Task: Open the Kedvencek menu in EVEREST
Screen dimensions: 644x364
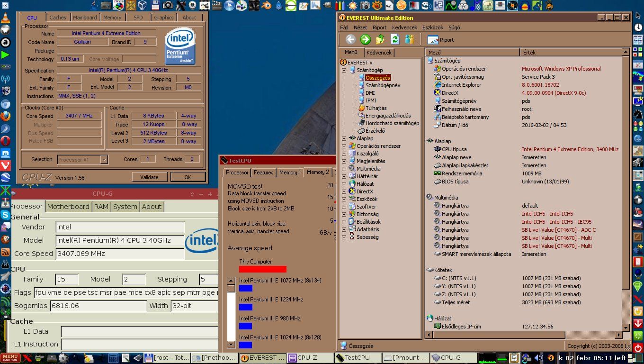Action: pyautogui.click(x=404, y=27)
